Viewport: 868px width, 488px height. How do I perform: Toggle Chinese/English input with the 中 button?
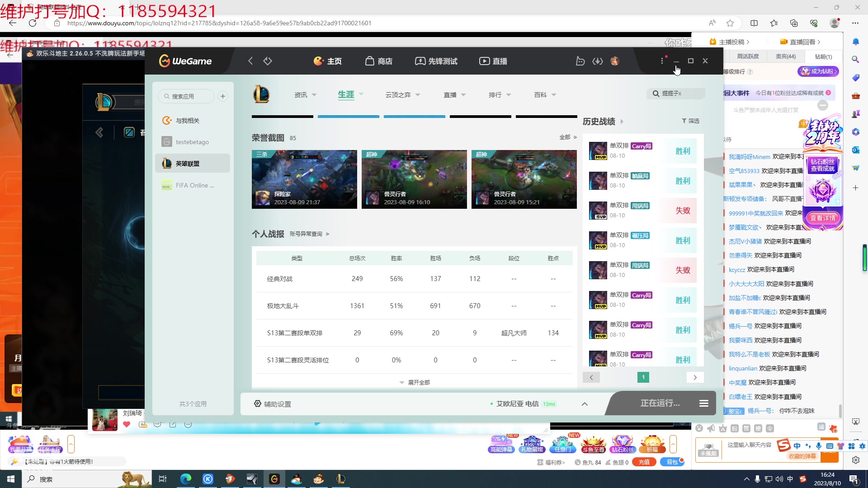[x=797, y=446]
